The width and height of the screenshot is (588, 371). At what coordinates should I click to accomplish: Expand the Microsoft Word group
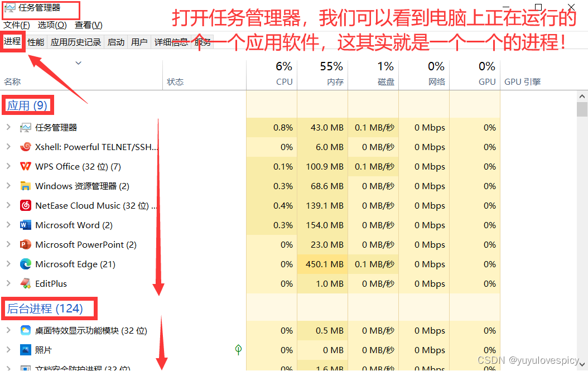pos(8,225)
